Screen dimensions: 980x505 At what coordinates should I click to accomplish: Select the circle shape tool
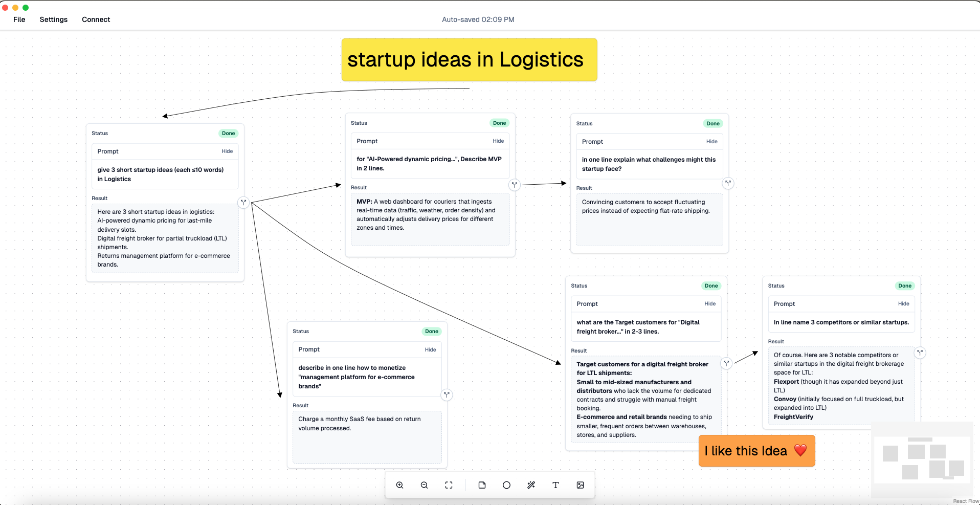[506, 485]
